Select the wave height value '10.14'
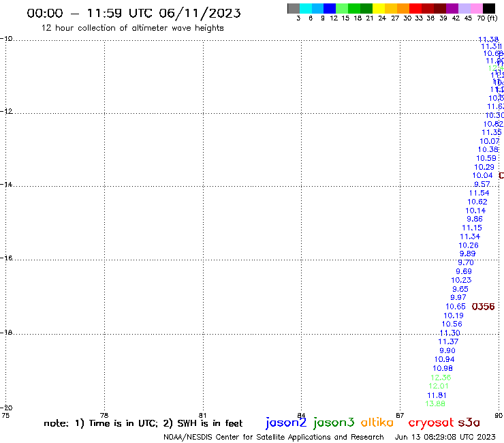 click(x=475, y=211)
